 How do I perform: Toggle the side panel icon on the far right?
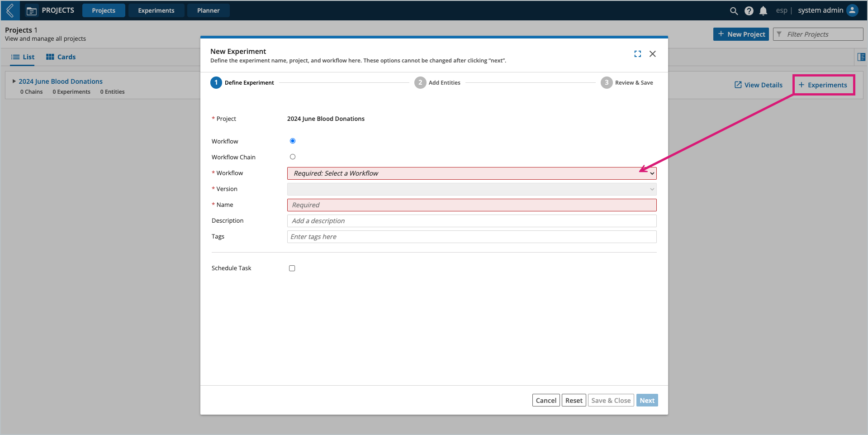click(861, 57)
